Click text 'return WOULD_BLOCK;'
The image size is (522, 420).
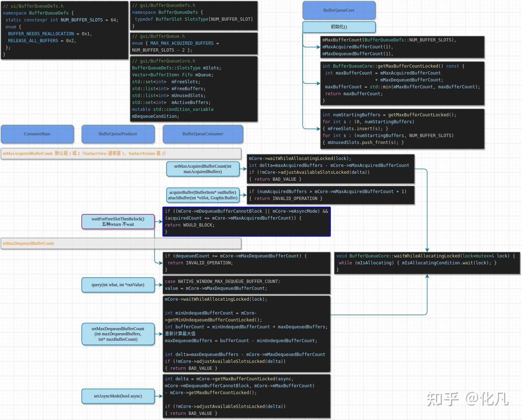point(190,225)
